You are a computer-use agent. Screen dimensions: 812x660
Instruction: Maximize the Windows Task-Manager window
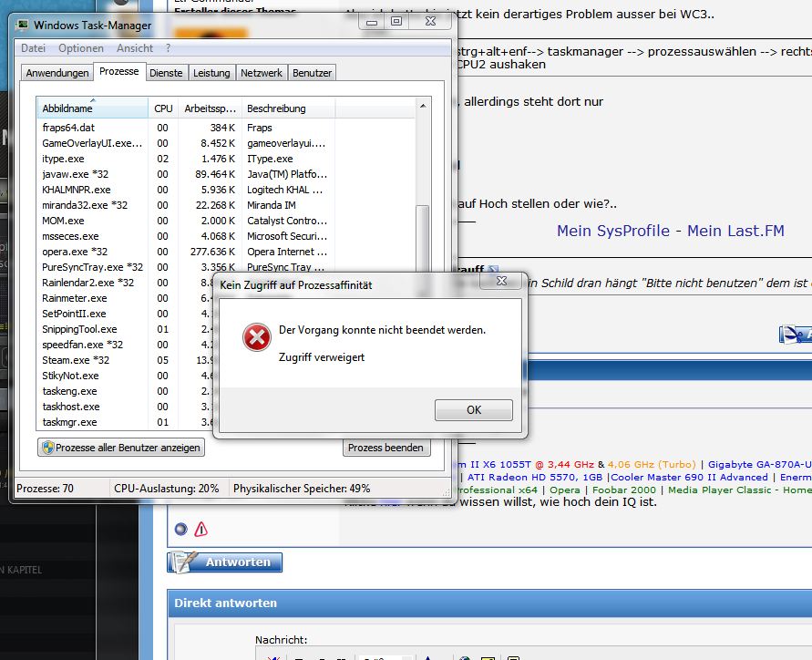(396, 22)
